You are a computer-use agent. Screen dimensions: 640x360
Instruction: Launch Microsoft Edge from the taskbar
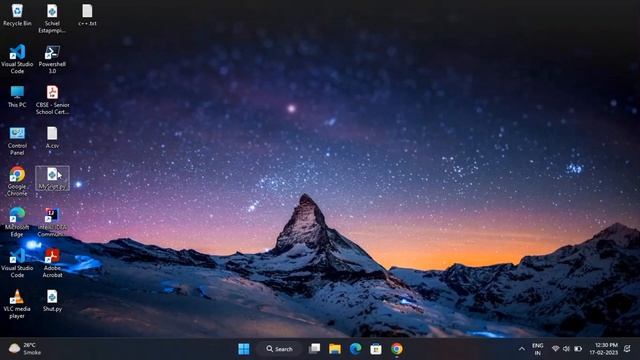click(356, 349)
